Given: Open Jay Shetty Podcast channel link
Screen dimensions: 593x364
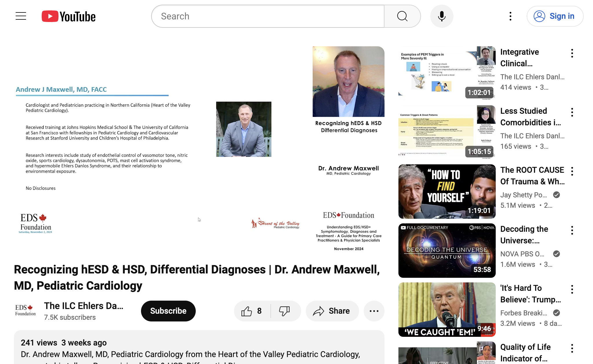Looking at the screenshot, I should coord(524,195).
